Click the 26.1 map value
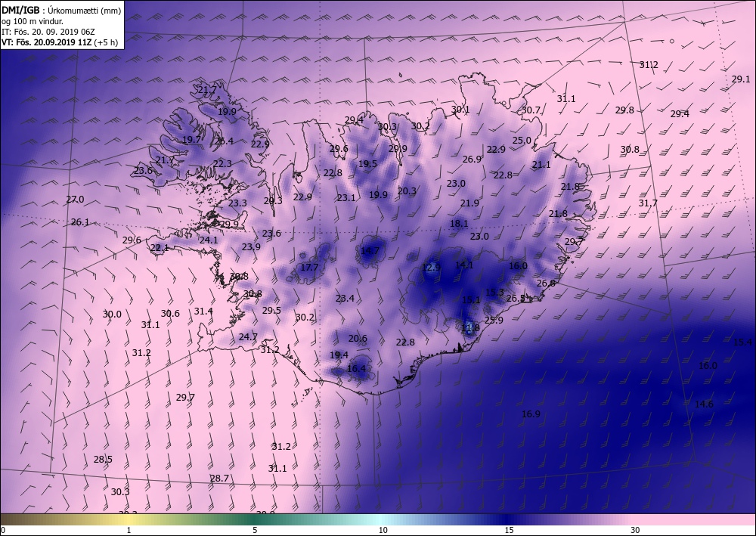 point(80,223)
